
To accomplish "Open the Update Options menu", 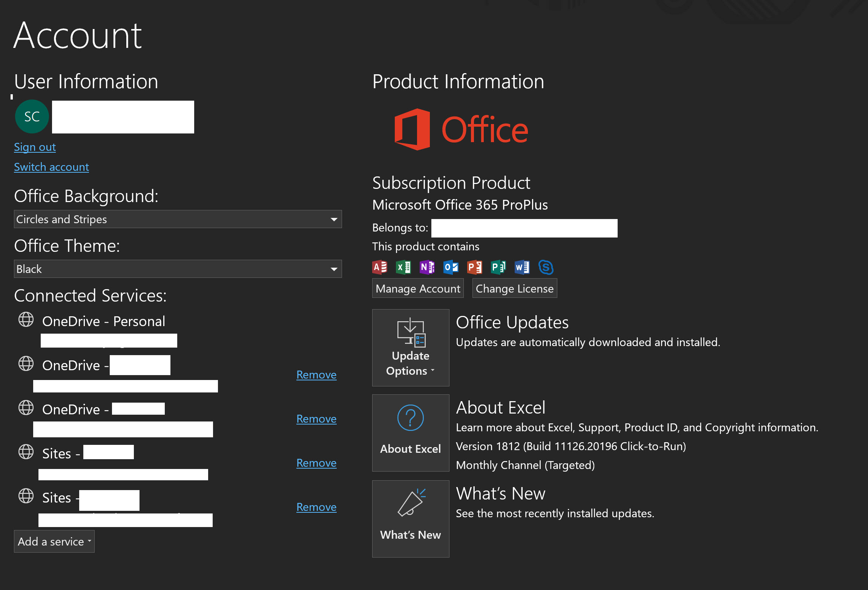I will [x=411, y=348].
